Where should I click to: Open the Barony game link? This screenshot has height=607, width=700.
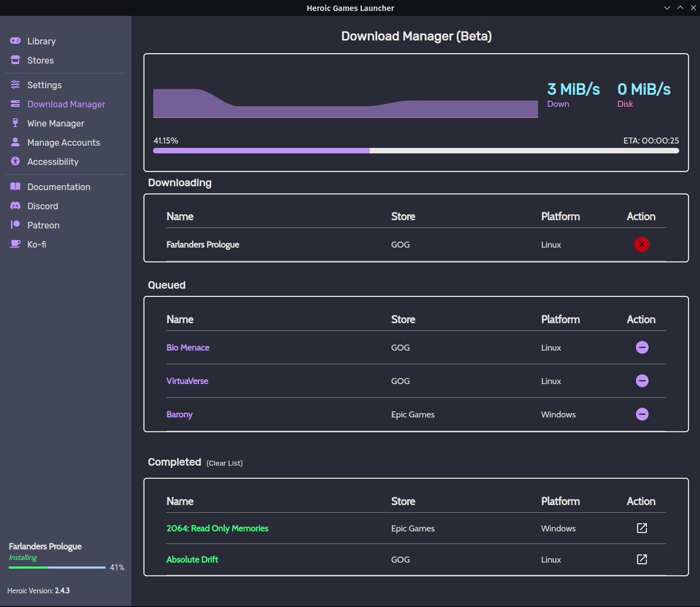(x=179, y=414)
